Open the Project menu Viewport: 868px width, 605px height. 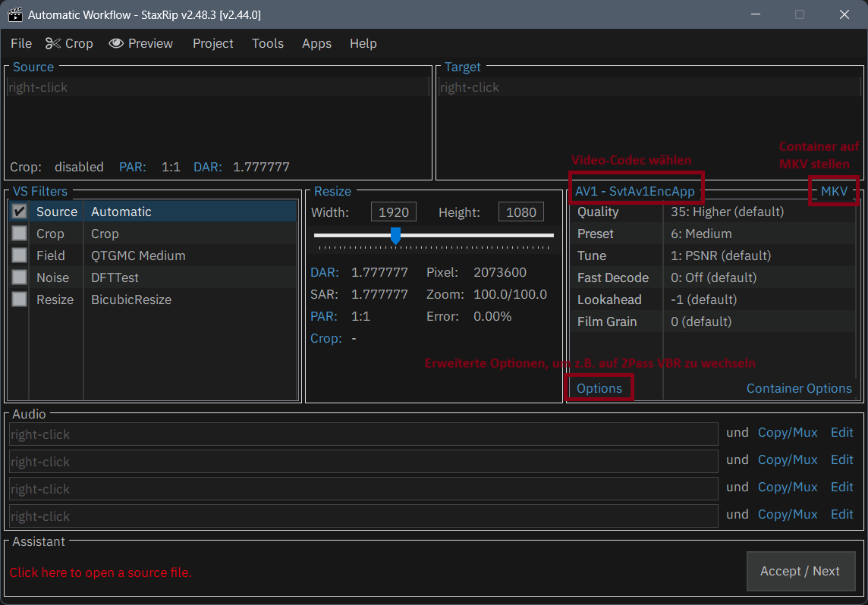[x=212, y=43]
